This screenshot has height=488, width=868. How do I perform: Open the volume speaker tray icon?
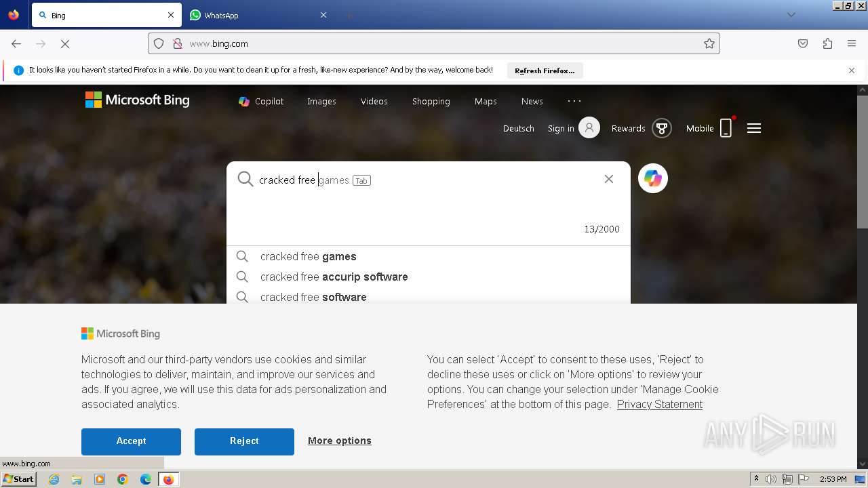[x=771, y=479]
